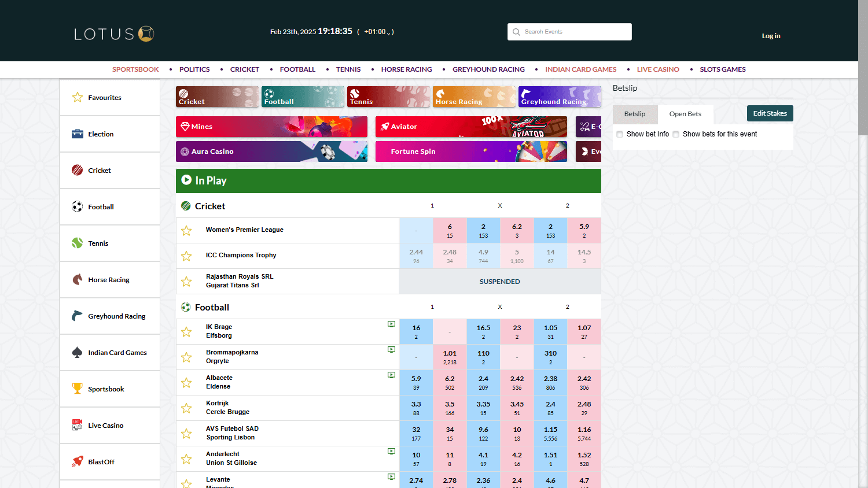Click the search magnifier icon

[x=516, y=32]
